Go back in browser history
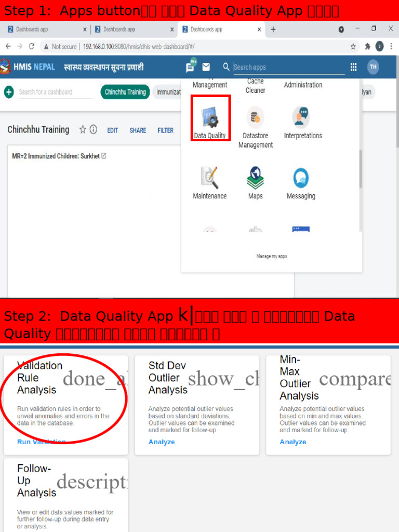The height and width of the screenshot is (532, 399). click(x=8, y=46)
